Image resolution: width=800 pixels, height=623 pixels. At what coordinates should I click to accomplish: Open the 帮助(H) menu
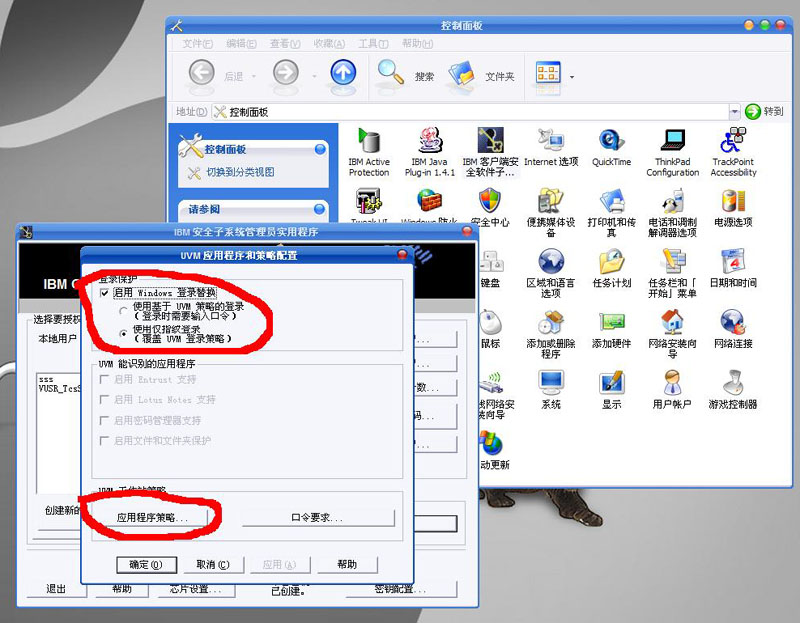(x=417, y=44)
